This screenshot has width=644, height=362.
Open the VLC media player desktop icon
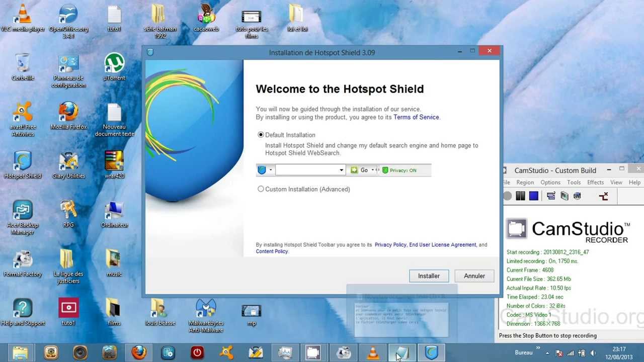click(x=22, y=18)
